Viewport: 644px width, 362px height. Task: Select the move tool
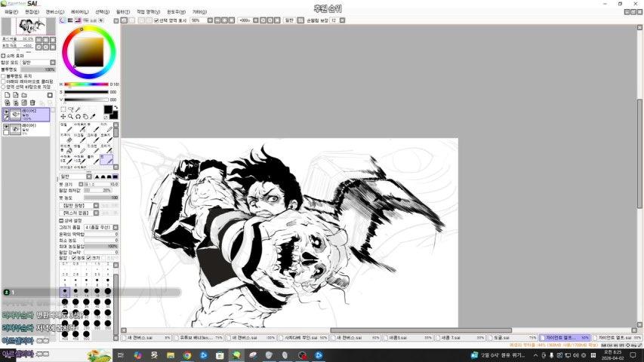point(63,117)
